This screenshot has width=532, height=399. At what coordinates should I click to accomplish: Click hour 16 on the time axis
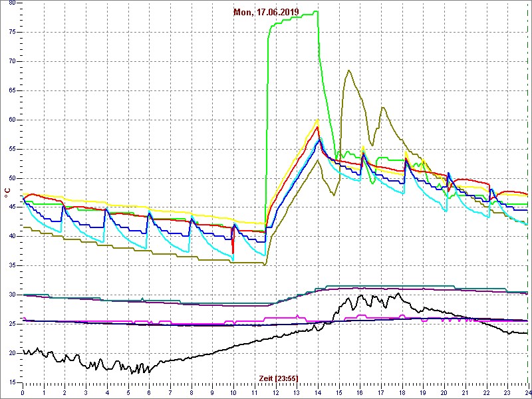pyautogui.click(x=360, y=392)
